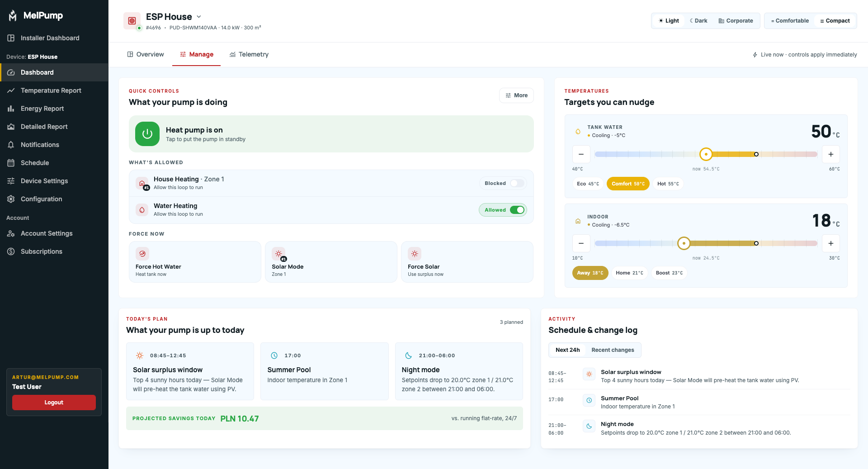Decrease the Indoor target temperature
Image resolution: width=868 pixels, height=469 pixels.
click(581, 243)
